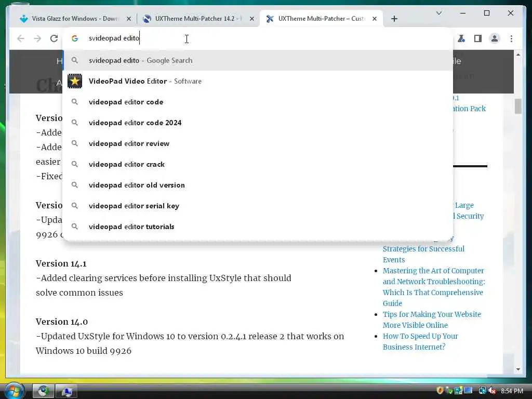Toggle the browser side panel icon
The width and height of the screenshot is (532, 399).
pos(478,38)
